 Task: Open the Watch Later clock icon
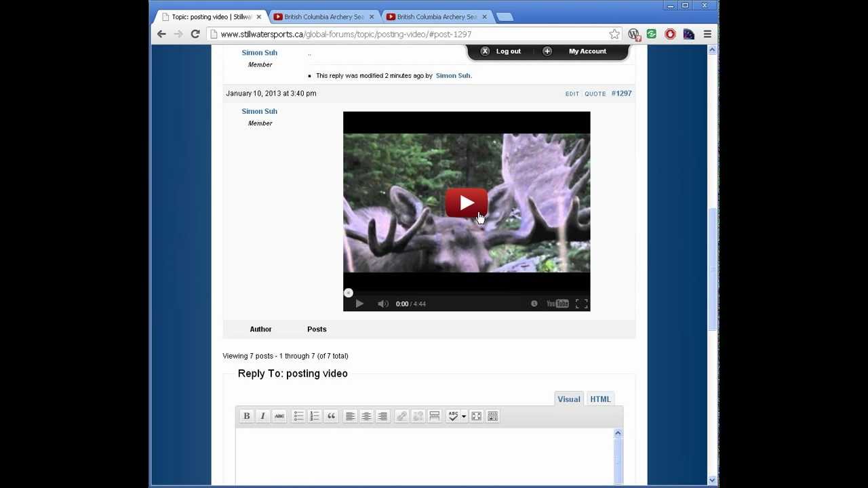click(x=534, y=304)
